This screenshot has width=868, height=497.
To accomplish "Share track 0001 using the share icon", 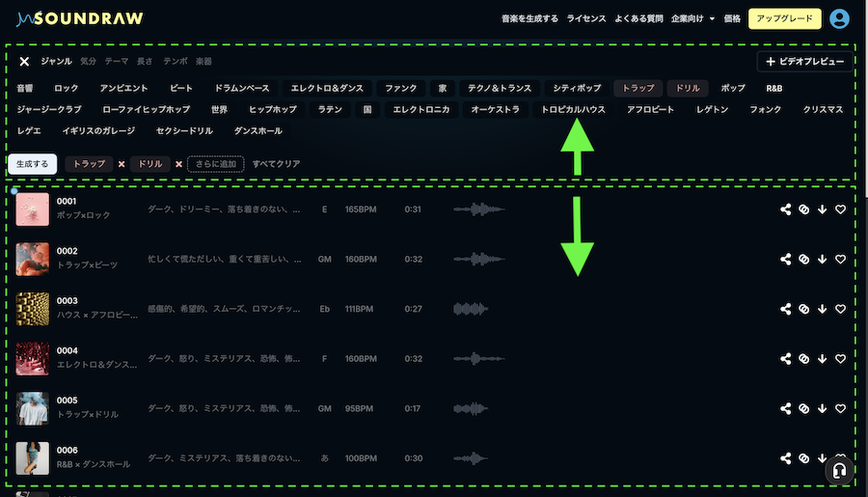I will [x=785, y=209].
